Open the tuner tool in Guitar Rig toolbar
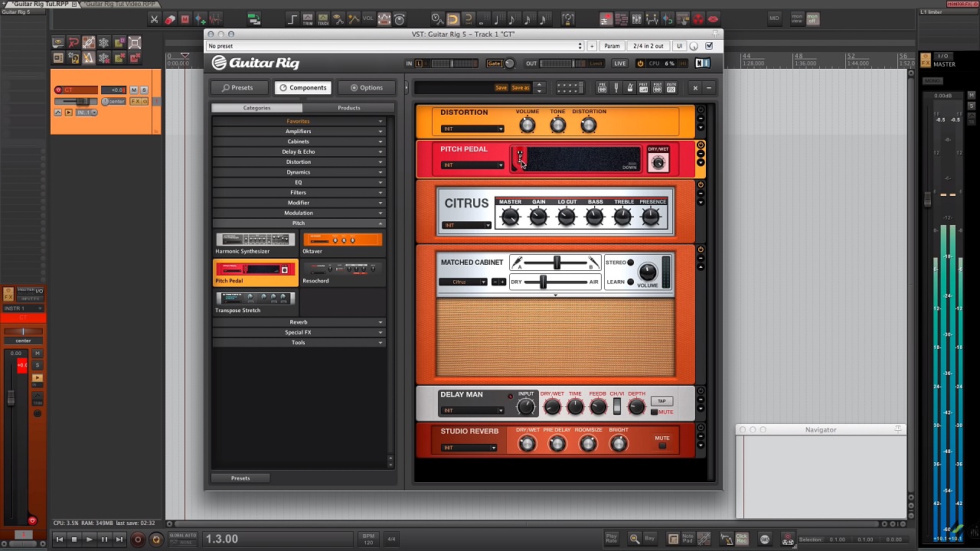Viewport: 980px width, 551px height. [x=616, y=88]
